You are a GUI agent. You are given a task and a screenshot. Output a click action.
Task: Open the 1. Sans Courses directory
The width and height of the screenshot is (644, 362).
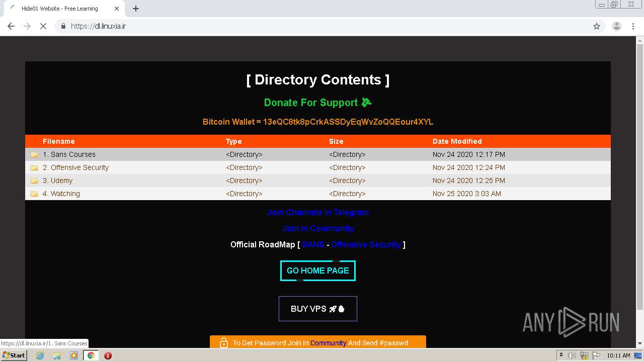[x=69, y=154]
